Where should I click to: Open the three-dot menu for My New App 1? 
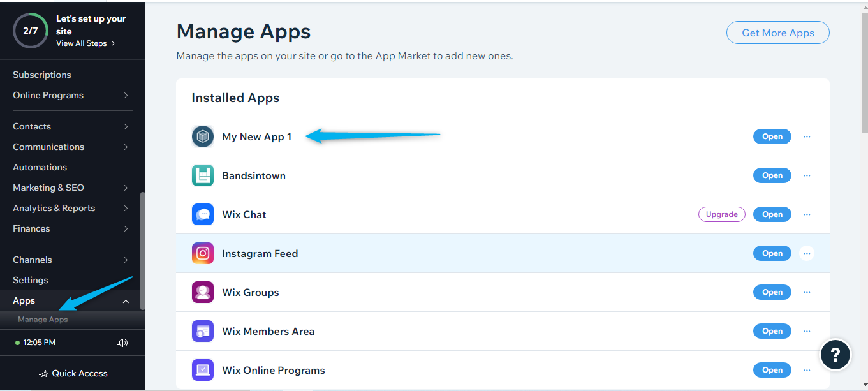[807, 136]
